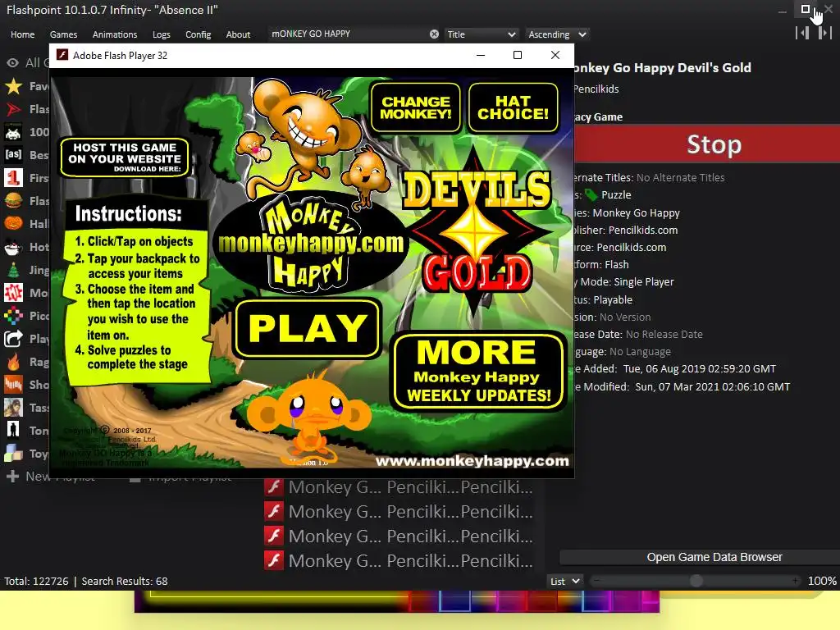Image resolution: width=840 pixels, height=630 pixels.
Task: Click the Adobe Flash Player title bar icon
Action: tap(62, 55)
